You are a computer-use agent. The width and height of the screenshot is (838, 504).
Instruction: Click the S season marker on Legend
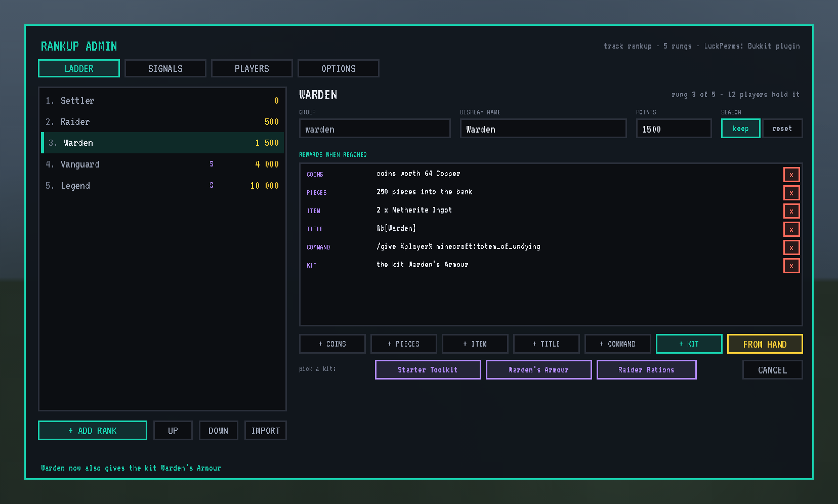(212, 185)
